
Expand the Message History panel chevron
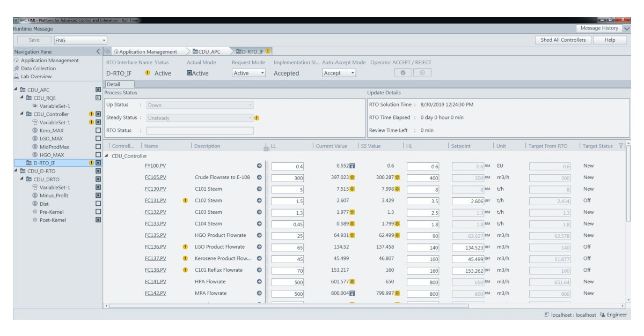(x=627, y=28)
